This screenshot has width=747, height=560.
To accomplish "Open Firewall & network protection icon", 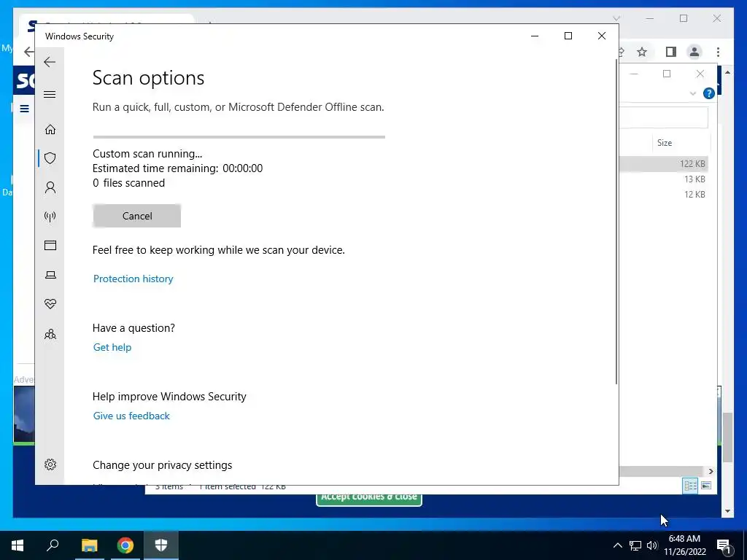I will (x=50, y=217).
